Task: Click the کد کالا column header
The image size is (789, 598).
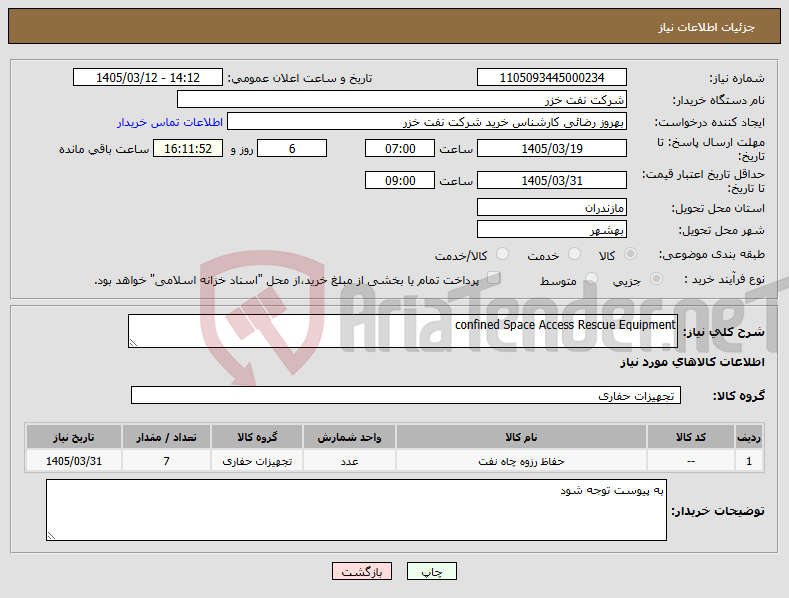Action: coord(690,437)
